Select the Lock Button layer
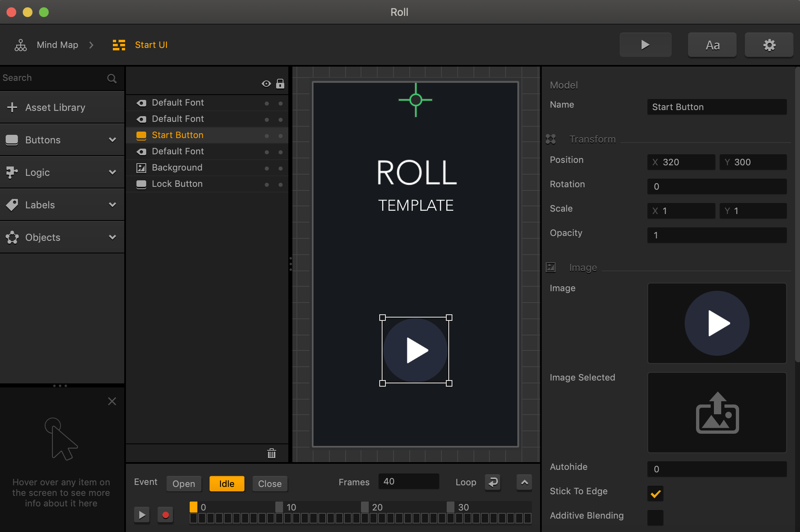The image size is (800, 532). coord(177,184)
